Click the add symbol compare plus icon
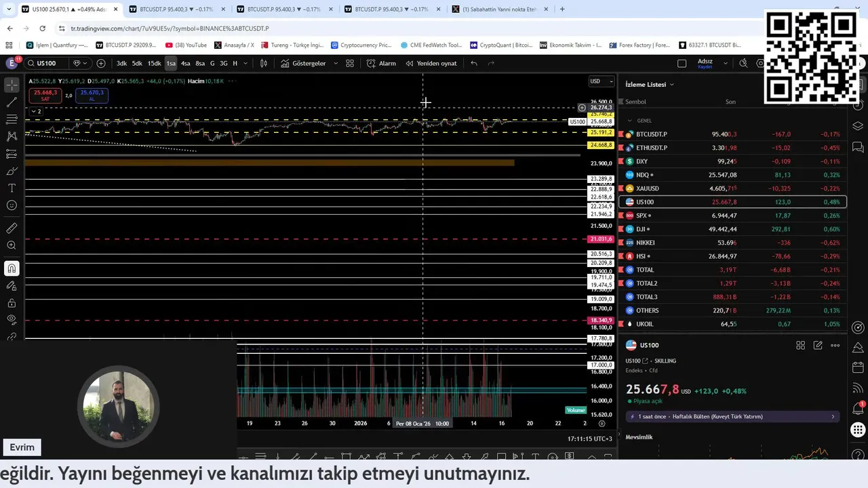This screenshot has height=488, width=868. [x=101, y=63]
